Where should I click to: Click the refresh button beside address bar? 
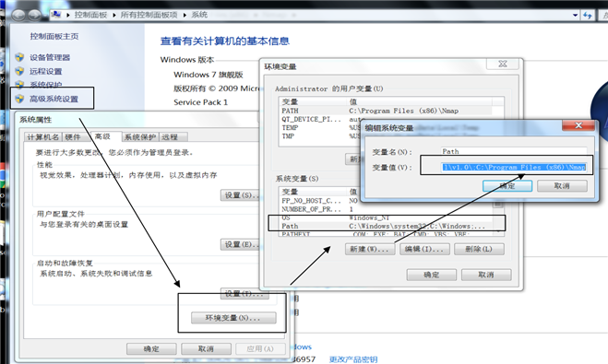(588, 15)
